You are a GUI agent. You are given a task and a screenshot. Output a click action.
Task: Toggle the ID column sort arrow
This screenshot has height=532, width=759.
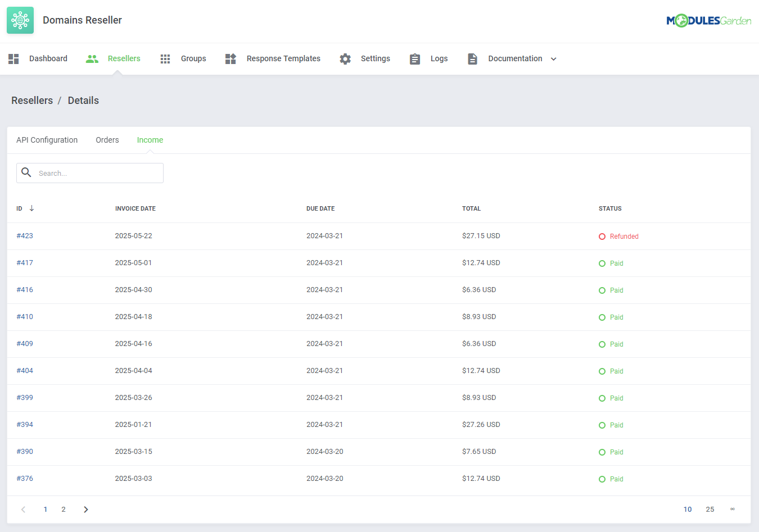[x=32, y=208]
